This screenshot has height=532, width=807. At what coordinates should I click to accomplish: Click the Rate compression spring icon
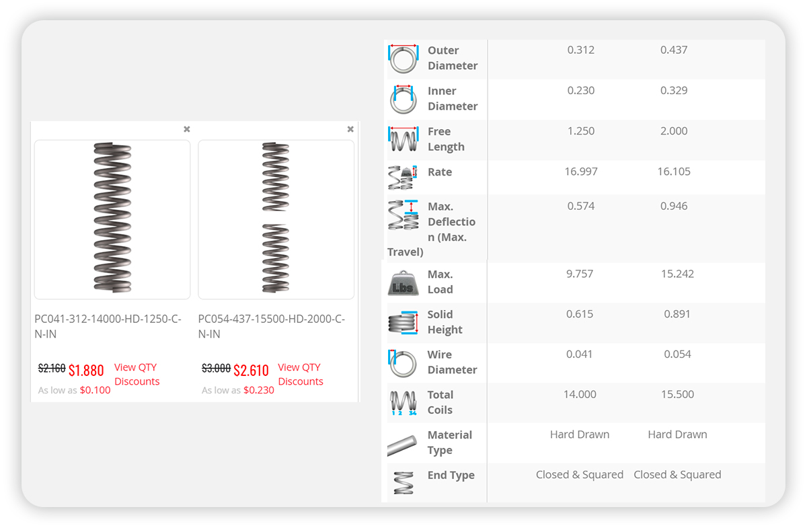pos(403,177)
